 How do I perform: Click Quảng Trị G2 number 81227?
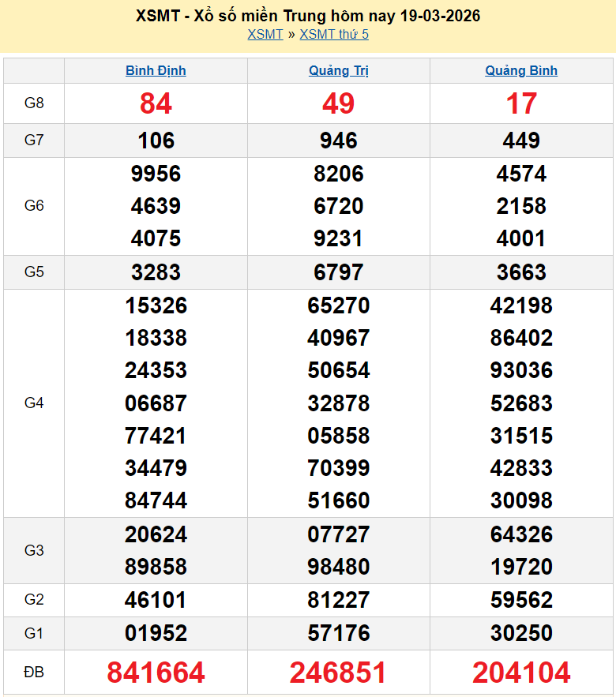[x=338, y=600]
